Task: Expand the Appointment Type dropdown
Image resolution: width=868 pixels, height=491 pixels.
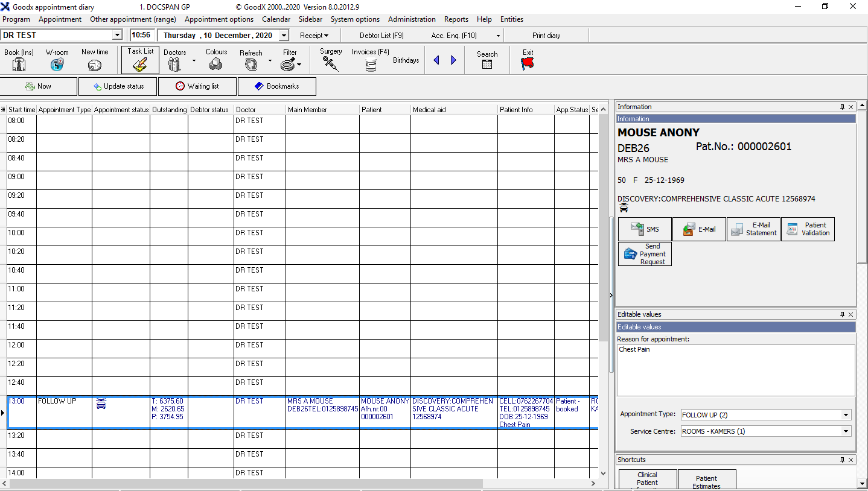Action: 846,415
